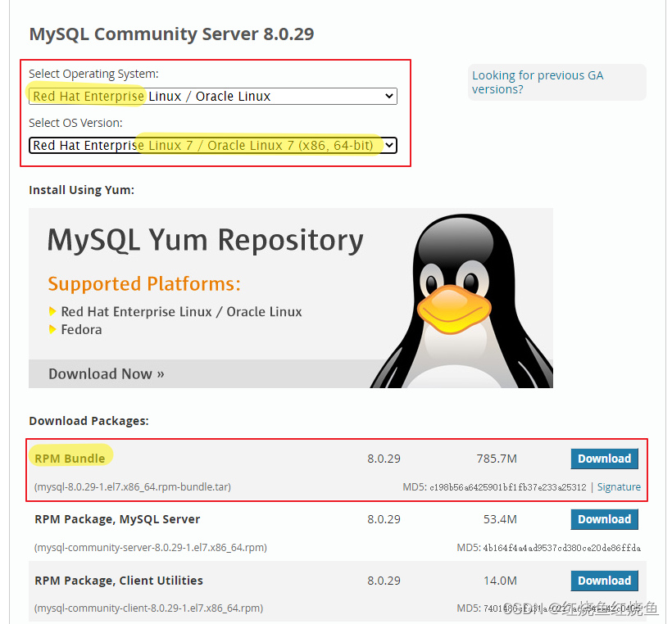This screenshot has width=672, height=624.
Task: Click the Download button for RPM Bundle
Action: point(604,459)
